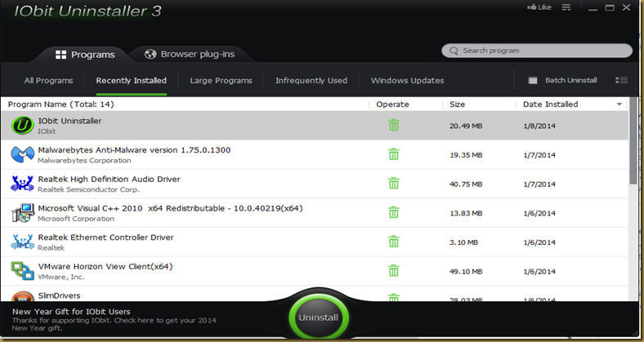Screen dimensions: 644x342
Task: Click trash icon for VMware Horizon View Client
Action: tap(393, 271)
